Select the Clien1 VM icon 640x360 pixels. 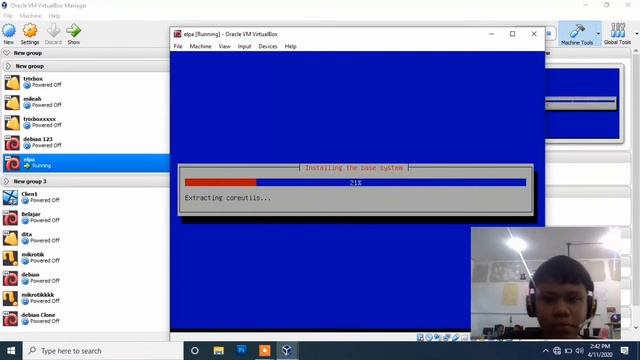coord(10,198)
